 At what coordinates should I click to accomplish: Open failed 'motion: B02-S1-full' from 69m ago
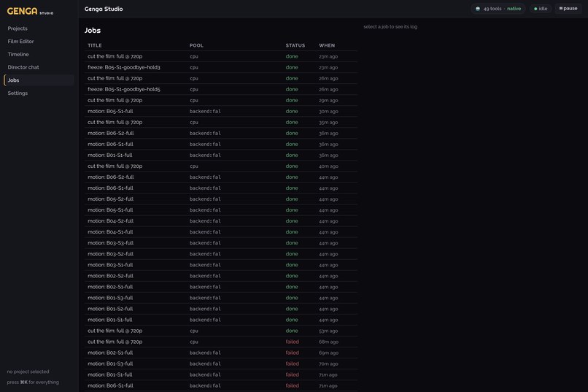(x=221, y=353)
